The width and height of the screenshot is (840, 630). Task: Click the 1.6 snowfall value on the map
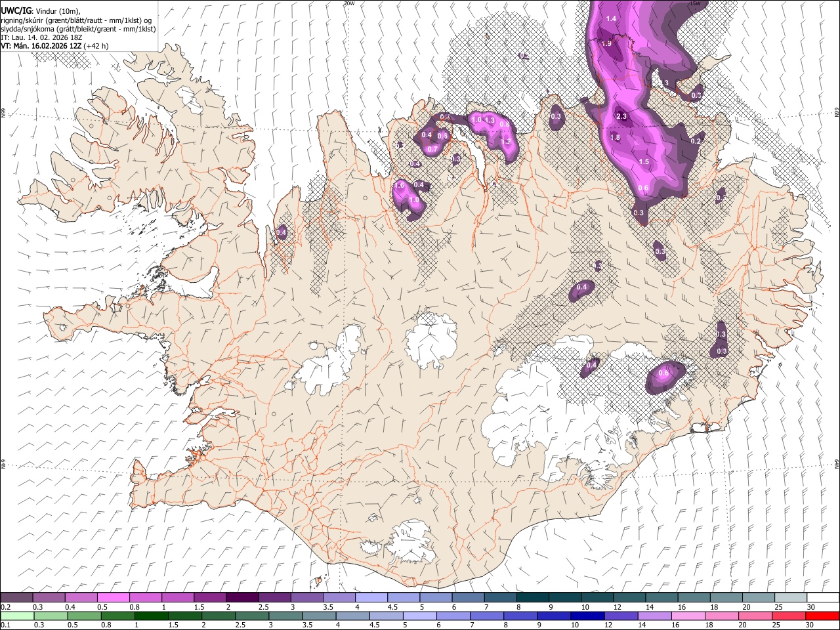click(399, 186)
